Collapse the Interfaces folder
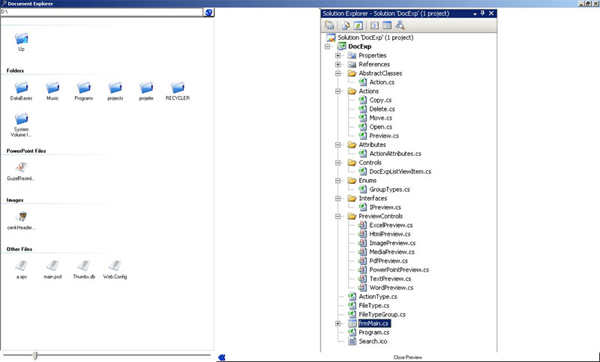 338,198
